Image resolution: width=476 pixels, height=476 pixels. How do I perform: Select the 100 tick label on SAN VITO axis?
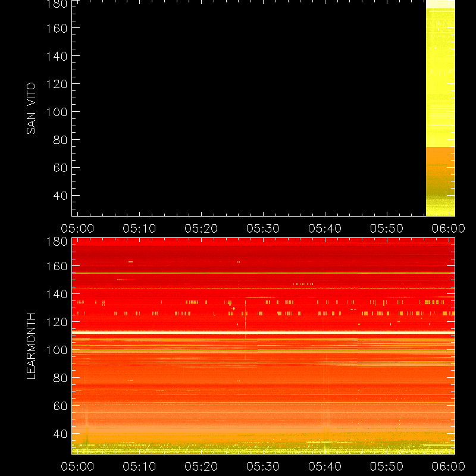pyautogui.click(x=57, y=112)
